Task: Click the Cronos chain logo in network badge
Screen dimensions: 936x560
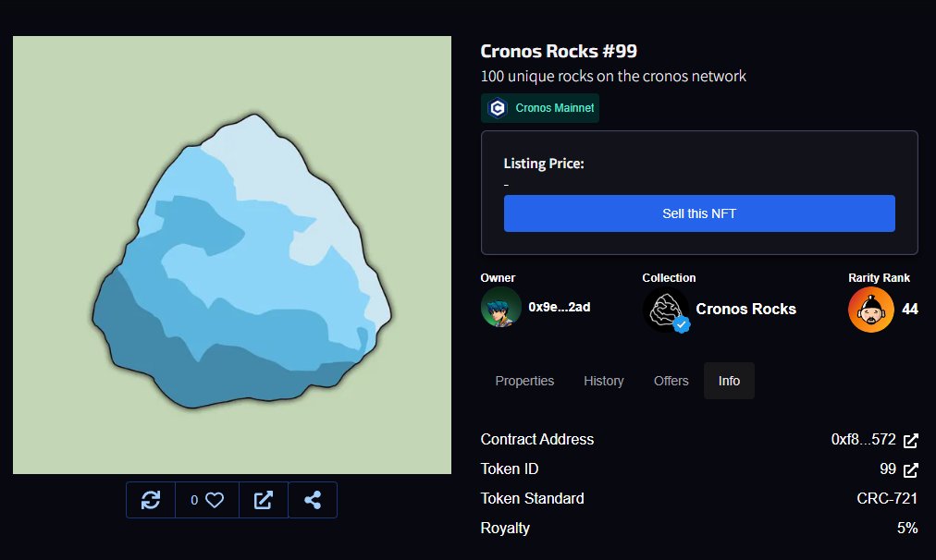Action: click(x=497, y=107)
